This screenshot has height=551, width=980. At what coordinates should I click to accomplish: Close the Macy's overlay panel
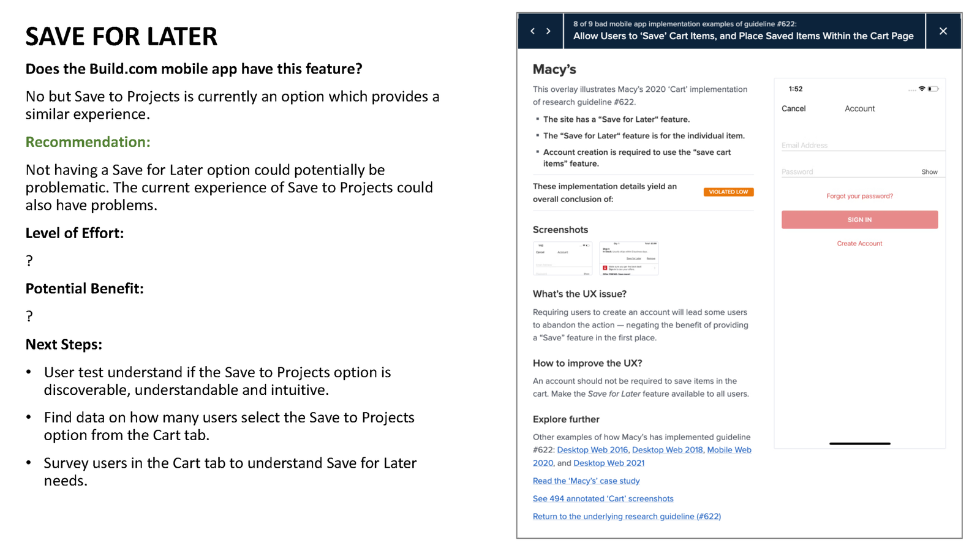click(943, 31)
